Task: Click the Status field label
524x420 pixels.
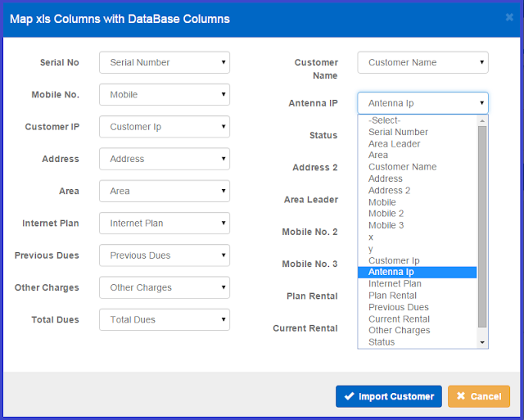Action: click(x=323, y=135)
